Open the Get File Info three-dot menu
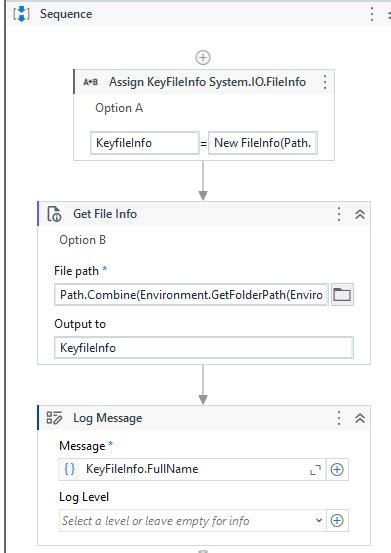 point(339,214)
